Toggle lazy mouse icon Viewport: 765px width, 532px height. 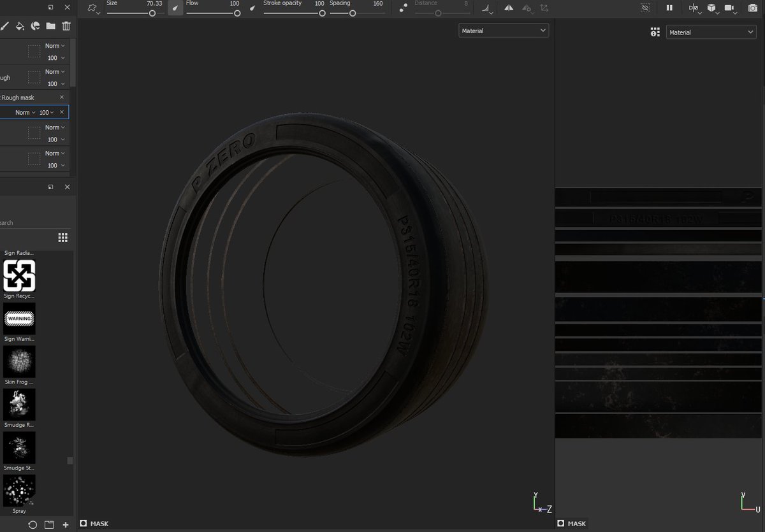click(x=403, y=8)
